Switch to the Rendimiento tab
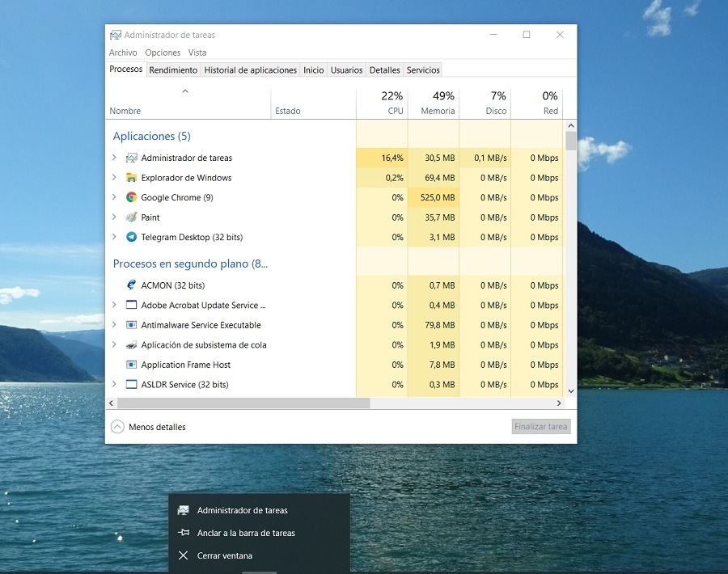 (x=173, y=70)
